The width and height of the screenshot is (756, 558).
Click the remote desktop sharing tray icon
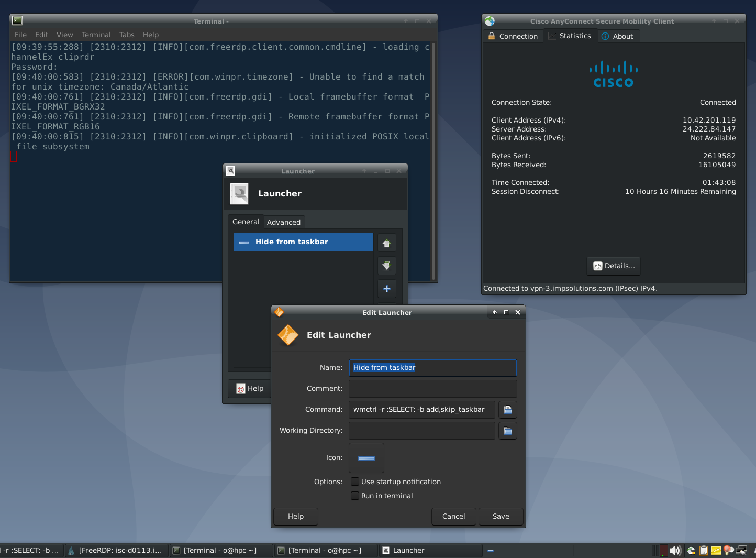coord(741,551)
